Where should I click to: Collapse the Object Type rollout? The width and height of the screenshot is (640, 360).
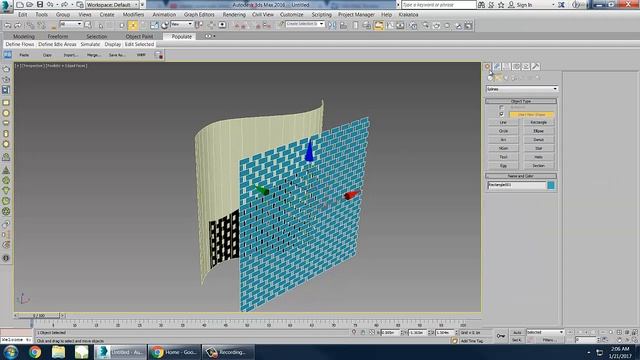pyautogui.click(x=521, y=101)
